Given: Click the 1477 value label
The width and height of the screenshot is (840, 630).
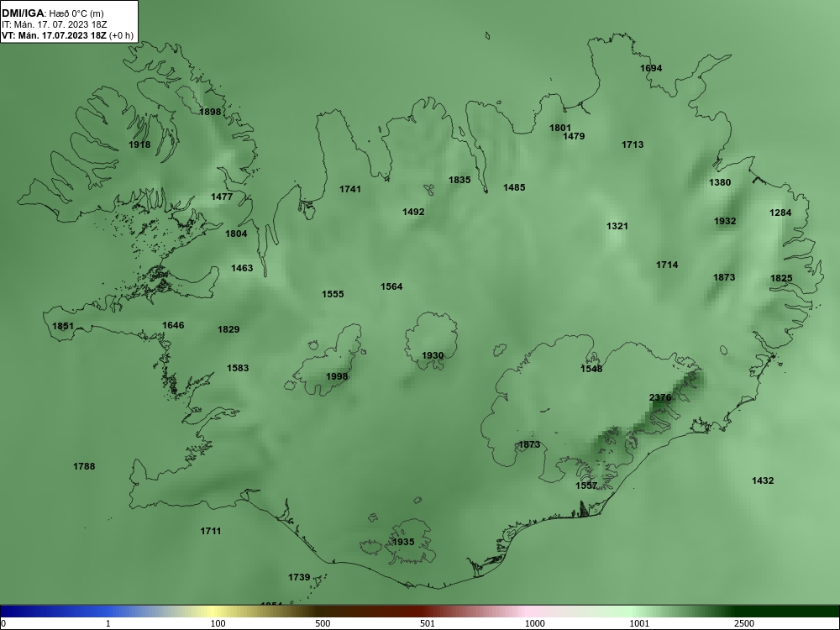Looking at the screenshot, I should (x=222, y=197).
